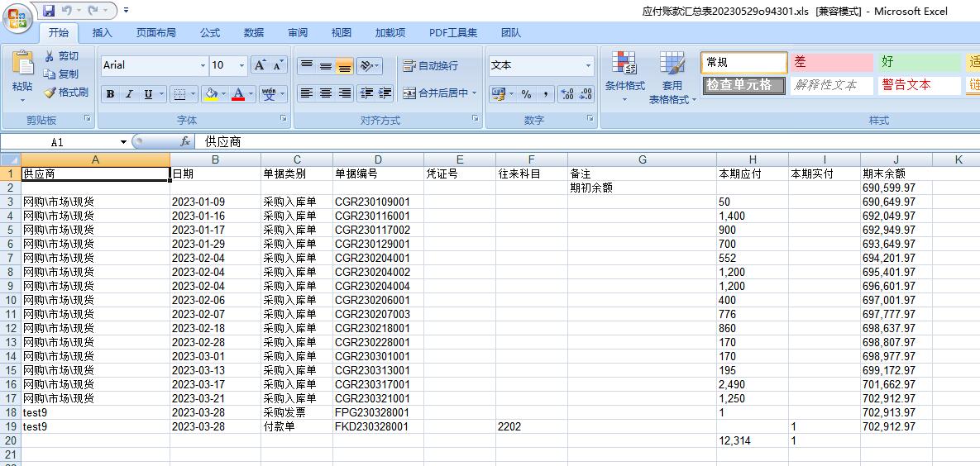Open the Arial font name dropdown
The width and height of the screenshot is (980, 466).
[x=203, y=66]
